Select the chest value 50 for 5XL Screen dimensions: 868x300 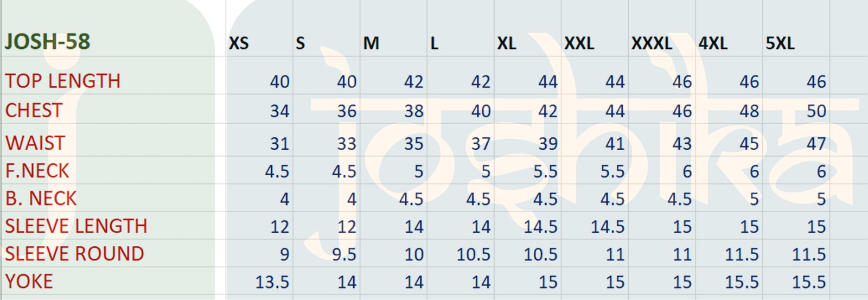pos(816,111)
